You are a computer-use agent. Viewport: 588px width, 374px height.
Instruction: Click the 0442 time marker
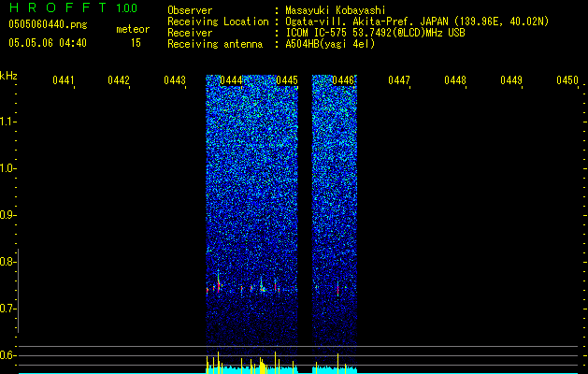pos(119,80)
